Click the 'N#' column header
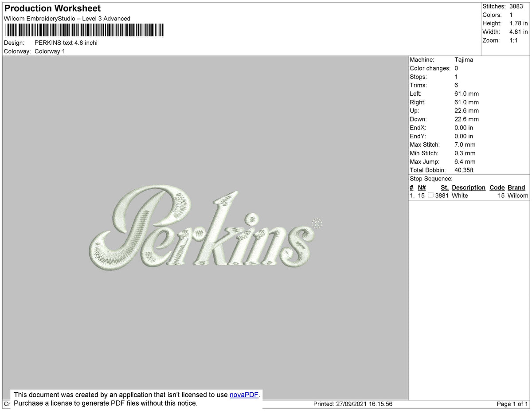 tap(422, 188)
